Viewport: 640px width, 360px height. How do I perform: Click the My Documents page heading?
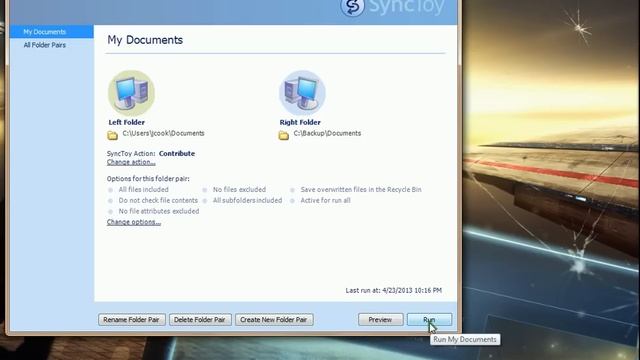pos(145,40)
